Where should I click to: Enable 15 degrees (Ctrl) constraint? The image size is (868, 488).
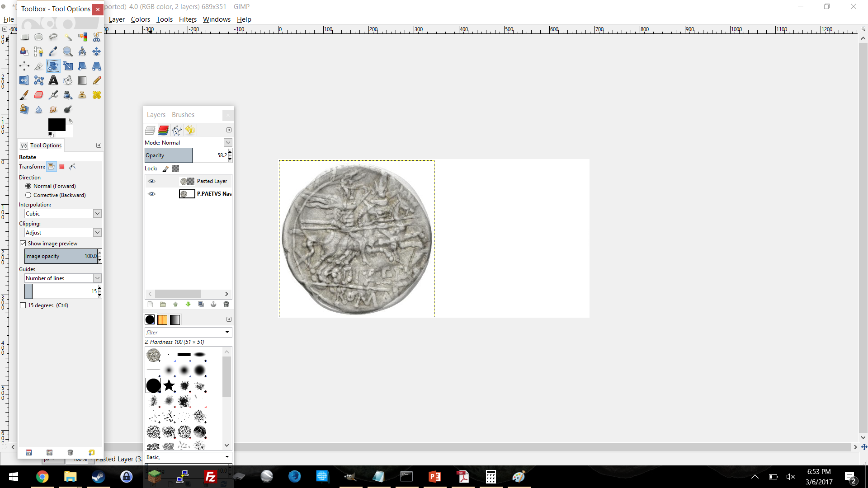point(23,305)
